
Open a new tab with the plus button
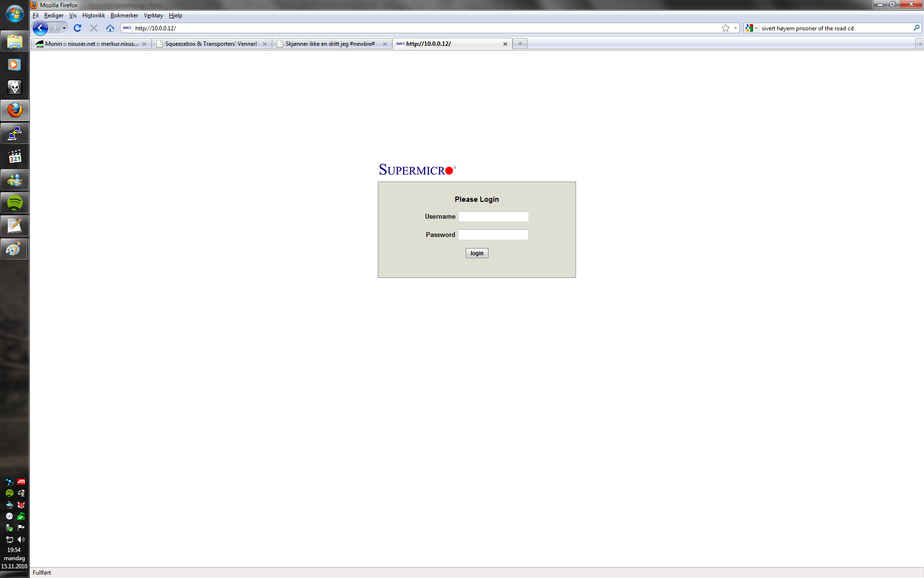[x=520, y=44]
